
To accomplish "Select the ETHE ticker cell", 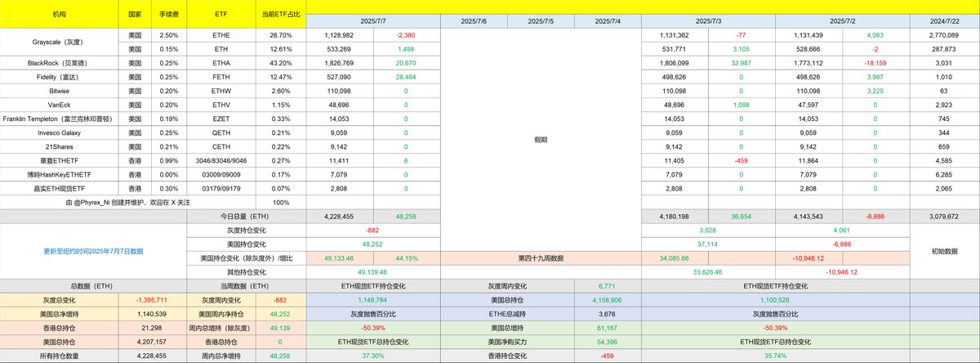I will (x=220, y=35).
